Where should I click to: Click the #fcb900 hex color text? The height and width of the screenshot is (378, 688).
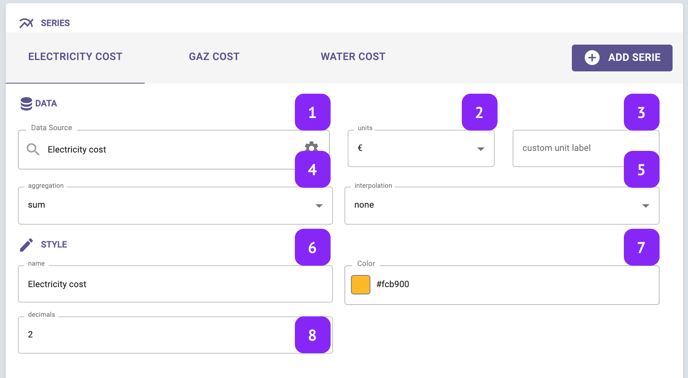click(393, 284)
